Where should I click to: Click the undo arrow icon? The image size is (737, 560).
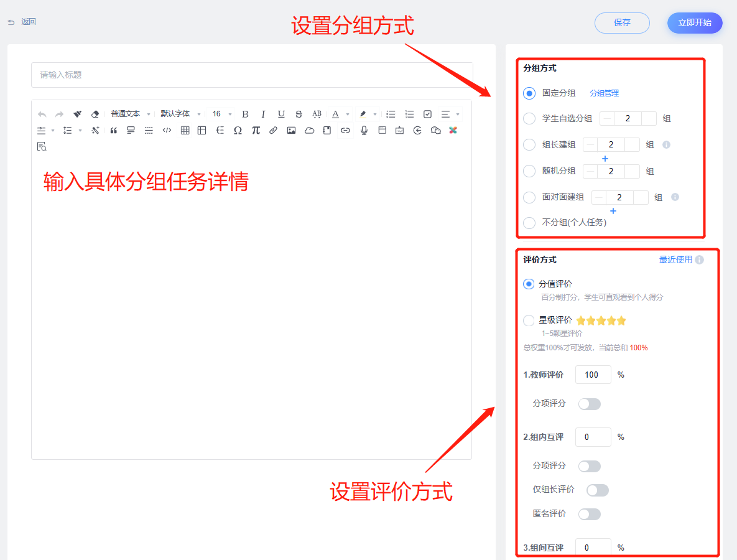[x=42, y=114]
